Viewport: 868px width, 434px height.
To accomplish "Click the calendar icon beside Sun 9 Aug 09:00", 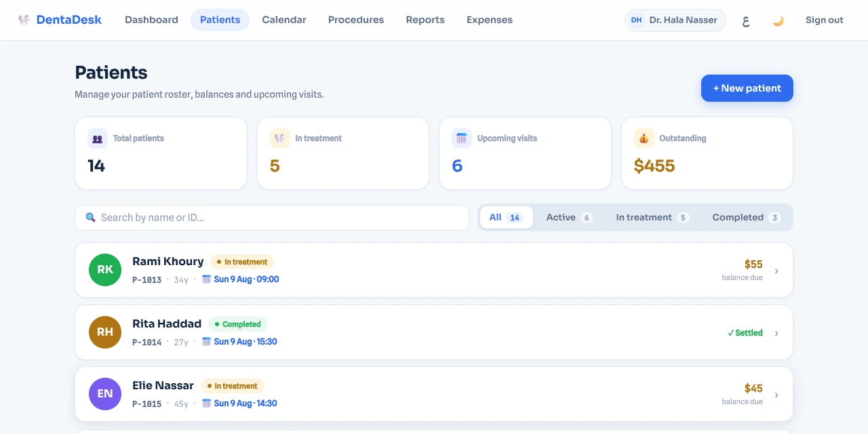I will 207,279.
